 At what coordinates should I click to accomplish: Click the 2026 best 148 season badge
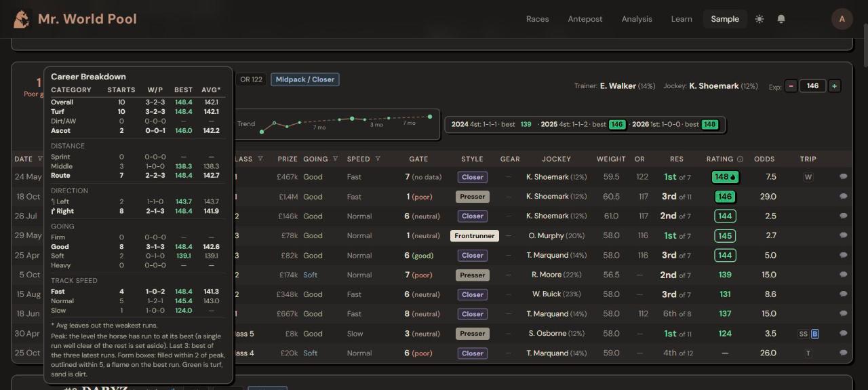[x=710, y=124]
